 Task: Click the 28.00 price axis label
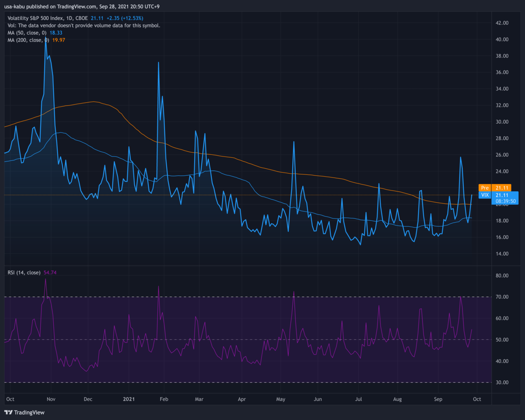502,138
